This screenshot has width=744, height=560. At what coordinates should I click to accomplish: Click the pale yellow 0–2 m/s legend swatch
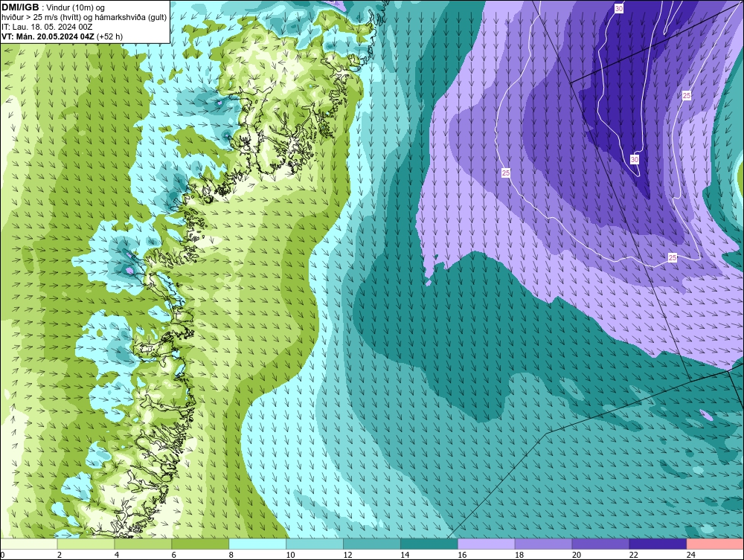pos(28,544)
